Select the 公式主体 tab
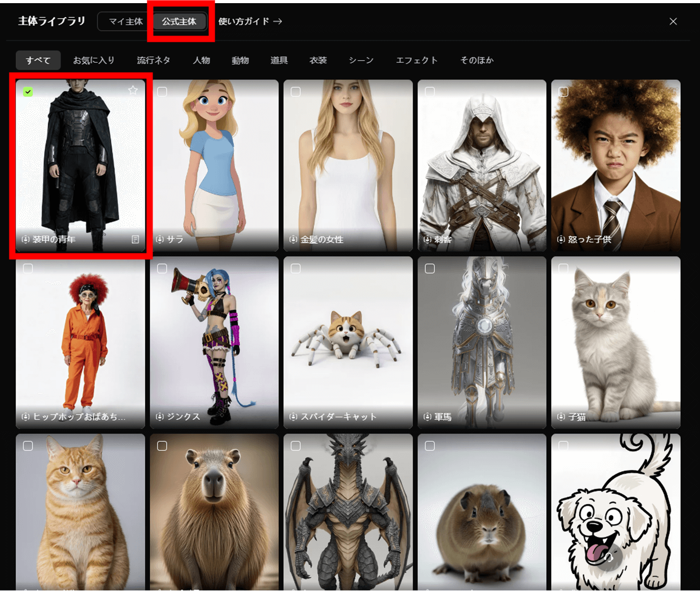 [x=179, y=21]
